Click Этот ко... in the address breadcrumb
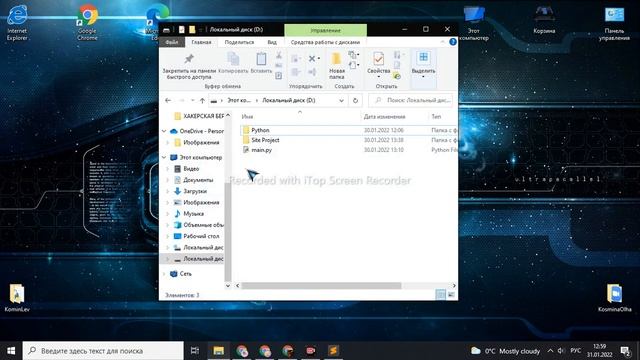This screenshot has height=360, width=640. point(239,100)
